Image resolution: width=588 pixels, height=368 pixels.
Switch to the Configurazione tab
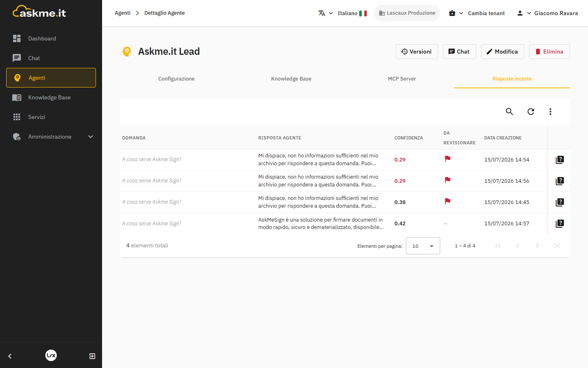[x=176, y=79]
